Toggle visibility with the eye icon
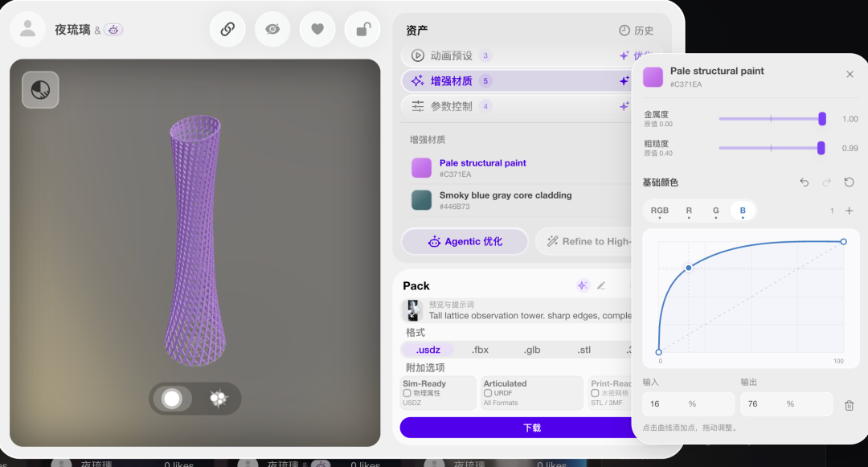This screenshot has height=467, width=868. click(272, 29)
